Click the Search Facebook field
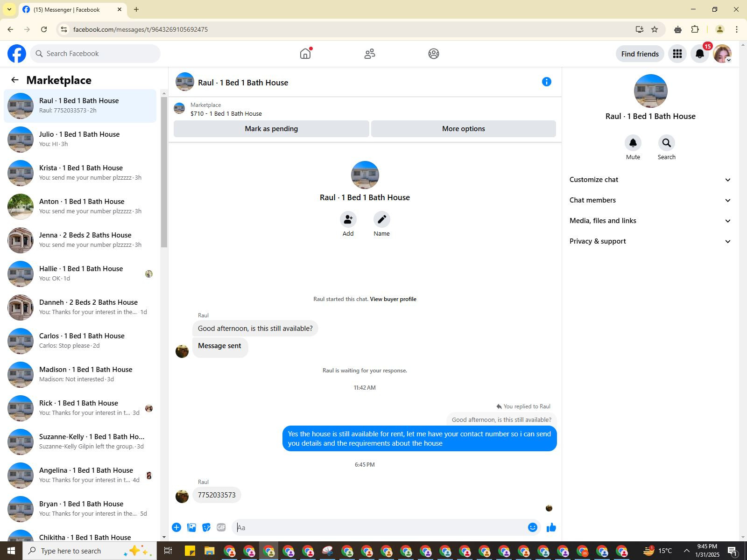Viewport: 747px width, 560px height. pos(95,54)
